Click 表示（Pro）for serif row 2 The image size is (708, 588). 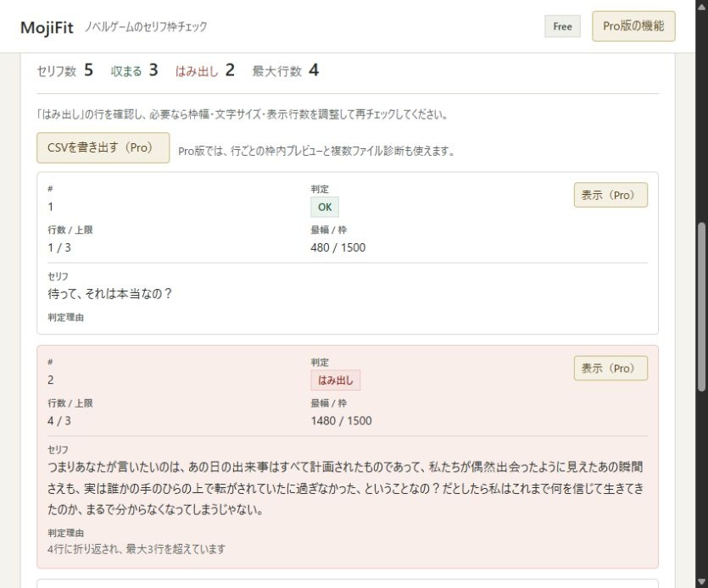click(610, 369)
